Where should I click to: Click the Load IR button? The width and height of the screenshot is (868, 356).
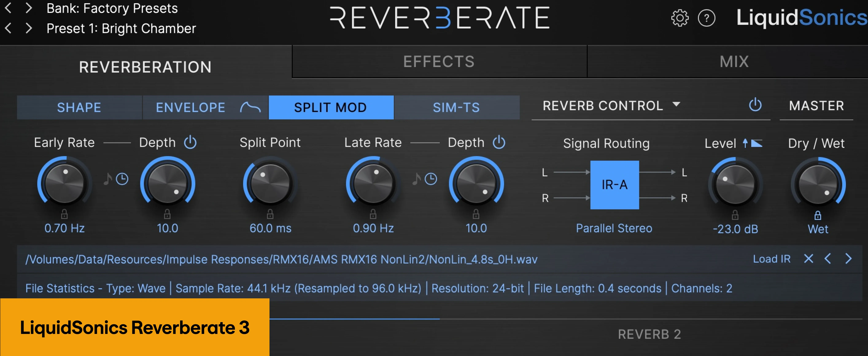tap(772, 259)
